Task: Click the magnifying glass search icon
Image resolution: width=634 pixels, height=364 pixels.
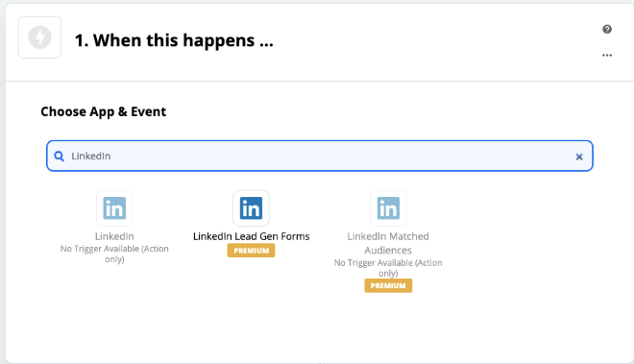Action: tap(59, 157)
